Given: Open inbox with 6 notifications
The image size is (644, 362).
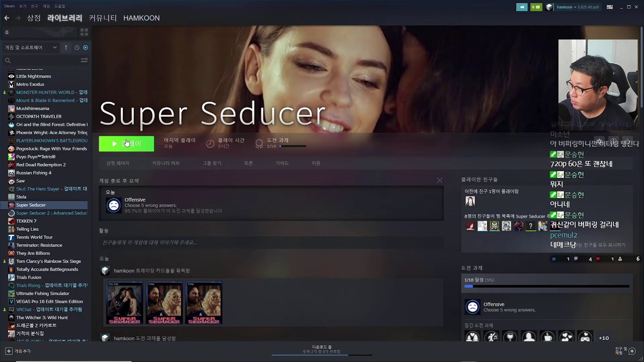Looking at the screenshot, I should 536,7.
